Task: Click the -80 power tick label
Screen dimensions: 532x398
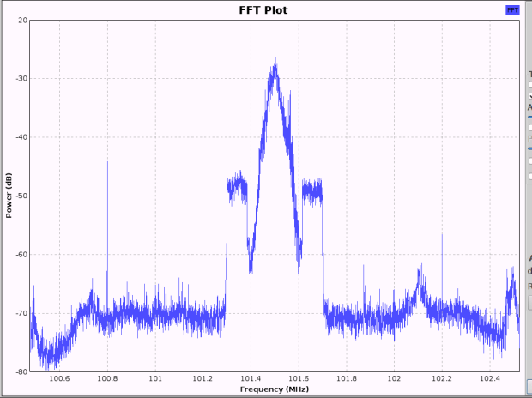Action: click(x=21, y=371)
